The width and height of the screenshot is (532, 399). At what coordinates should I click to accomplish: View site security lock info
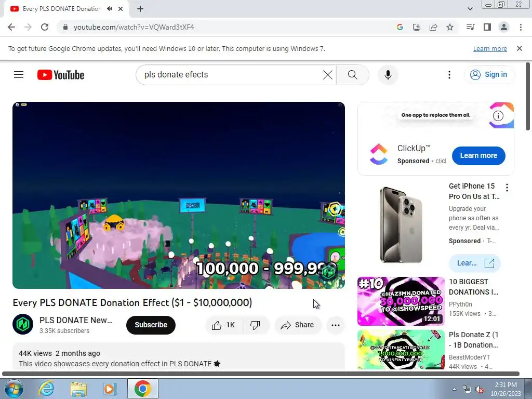[x=65, y=27]
